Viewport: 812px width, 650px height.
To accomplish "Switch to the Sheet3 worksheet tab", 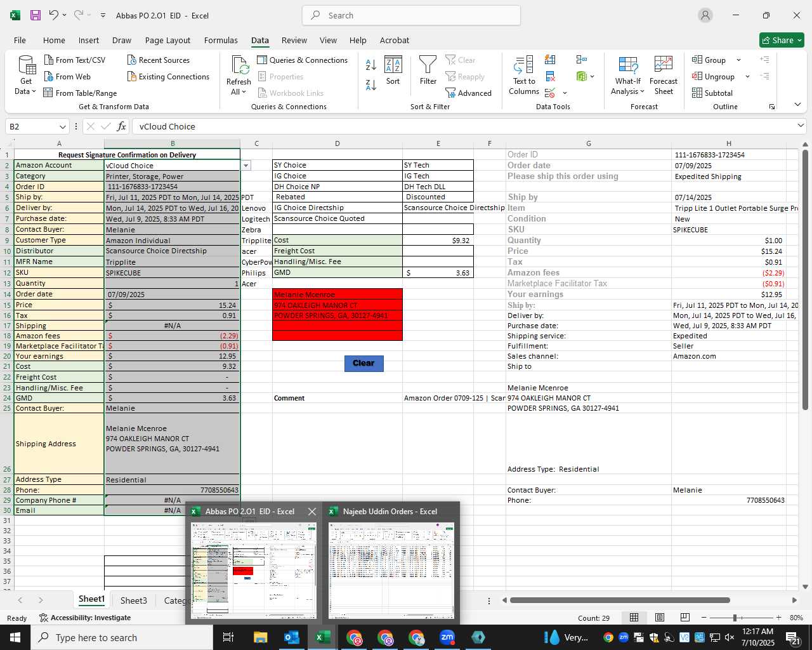I will (x=134, y=600).
